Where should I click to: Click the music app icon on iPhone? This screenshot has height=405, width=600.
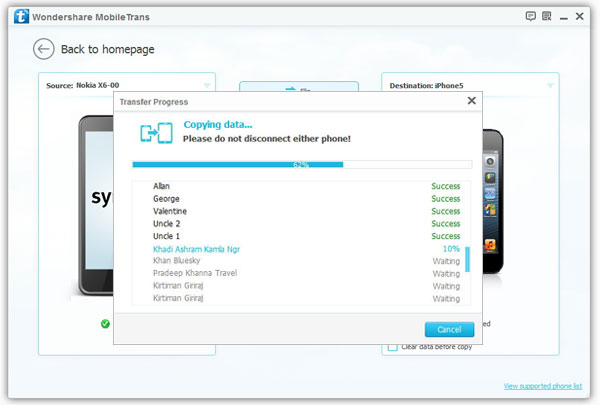click(490, 244)
